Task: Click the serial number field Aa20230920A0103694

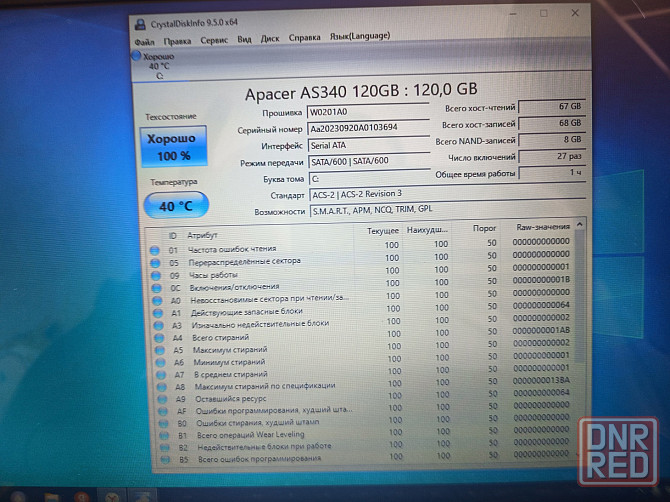Action: click(x=368, y=128)
